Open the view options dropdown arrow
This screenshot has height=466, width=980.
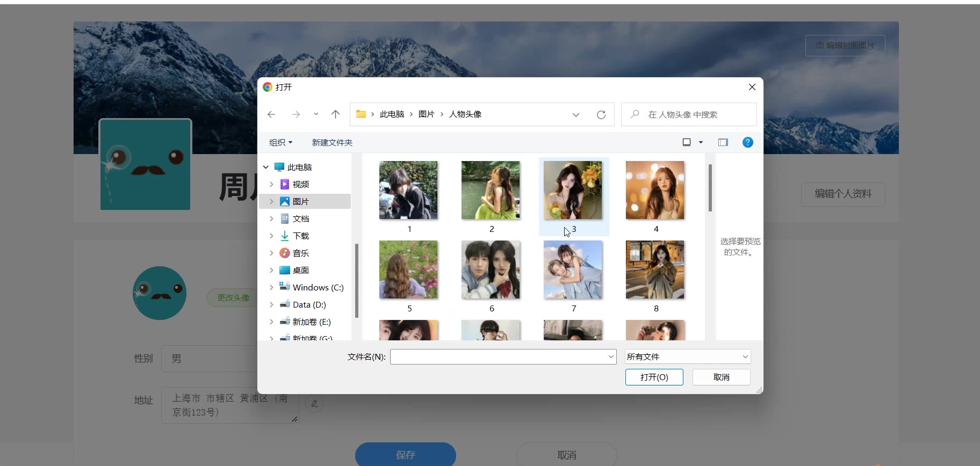[x=701, y=142]
